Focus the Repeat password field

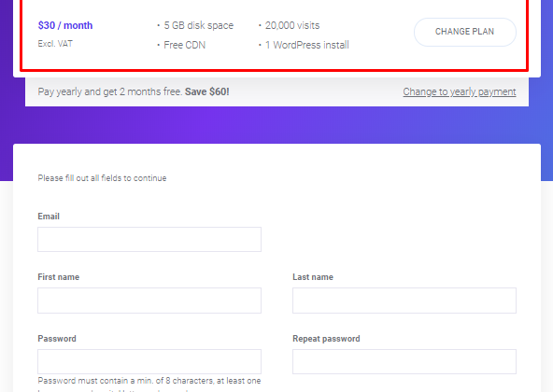point(404,361)
